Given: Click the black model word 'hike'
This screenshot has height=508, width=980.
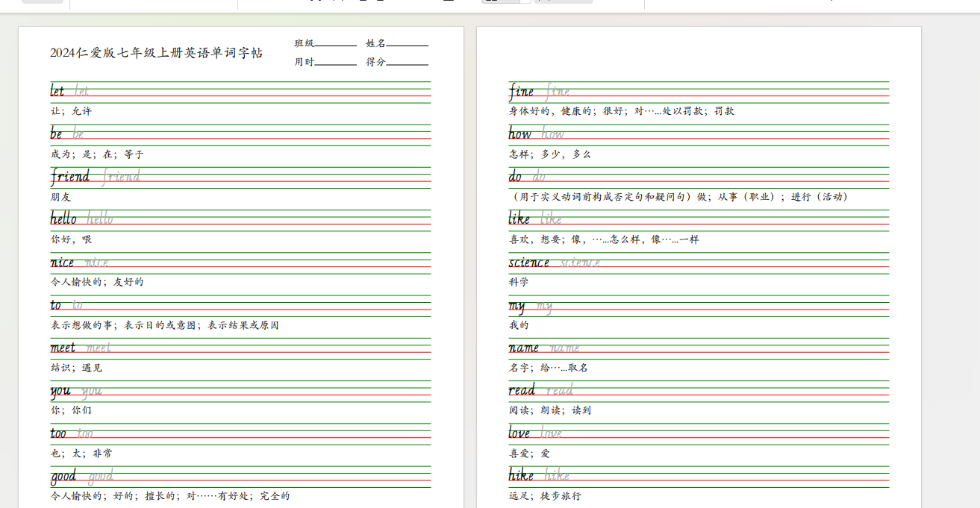Looking at the screenshot, I should click(x=521, y=475).
